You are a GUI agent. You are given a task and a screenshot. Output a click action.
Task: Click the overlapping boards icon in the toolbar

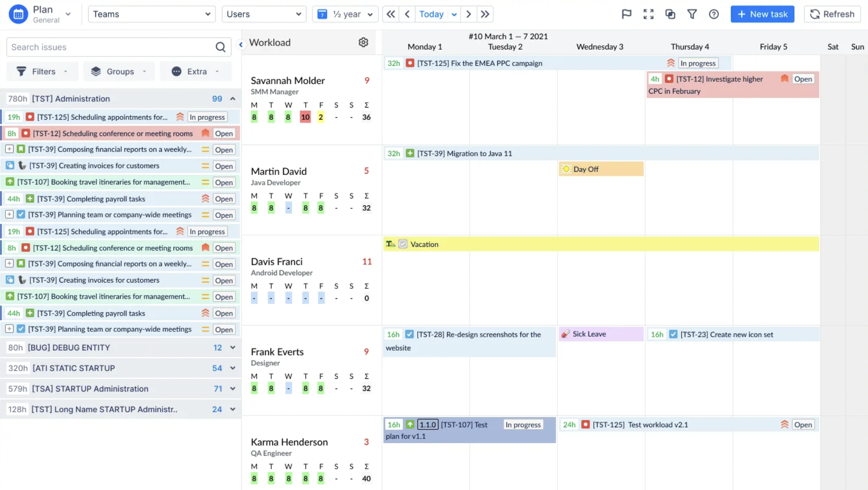click(x=670, y=14)
